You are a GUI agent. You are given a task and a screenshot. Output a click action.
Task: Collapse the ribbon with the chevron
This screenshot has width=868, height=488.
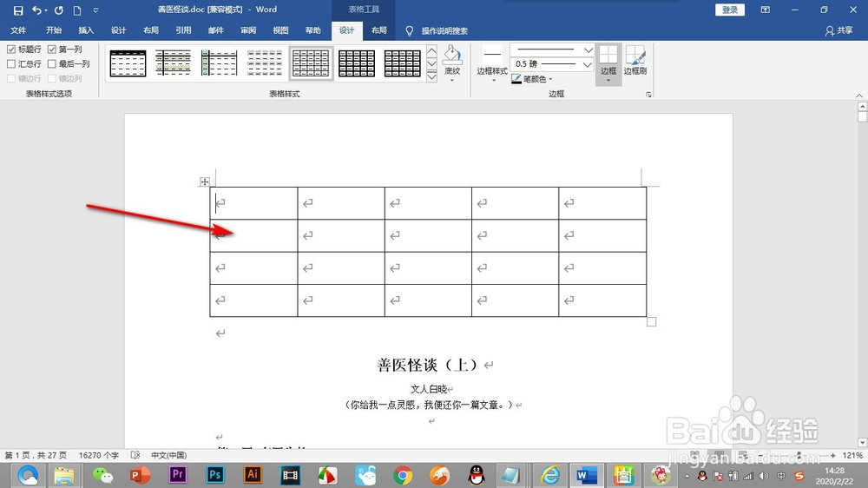(859, 96)
